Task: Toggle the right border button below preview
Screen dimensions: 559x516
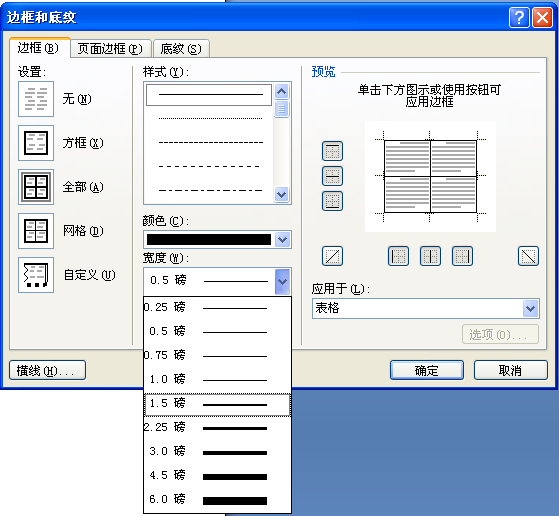Action: (x=462, y=256)
